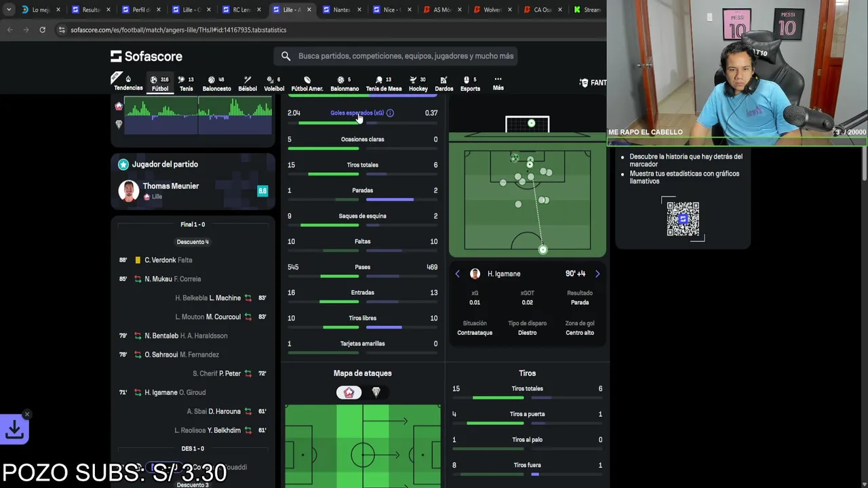Show Angers' attack map toggle
868x488 pixels.
tap(376, 392)
